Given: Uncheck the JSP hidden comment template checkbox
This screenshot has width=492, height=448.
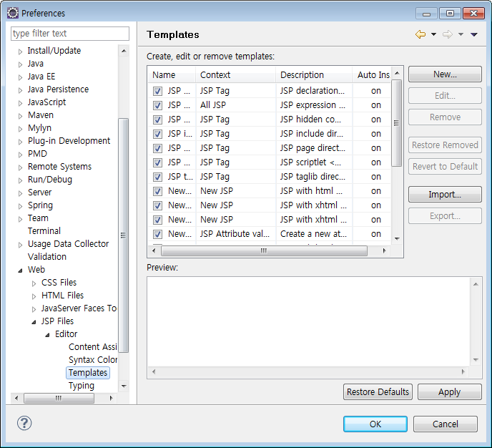Looking at the screenshot, I should (157, 120).
